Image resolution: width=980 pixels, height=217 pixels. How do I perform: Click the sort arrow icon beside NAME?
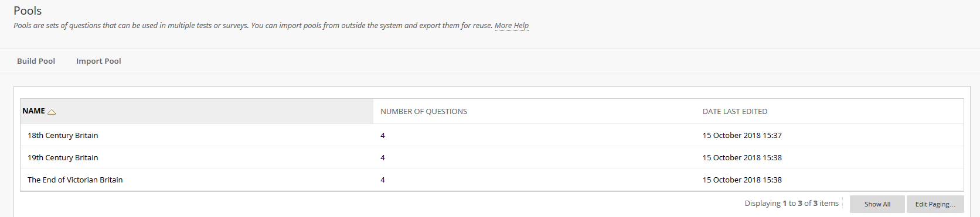(x=52, y=112)
